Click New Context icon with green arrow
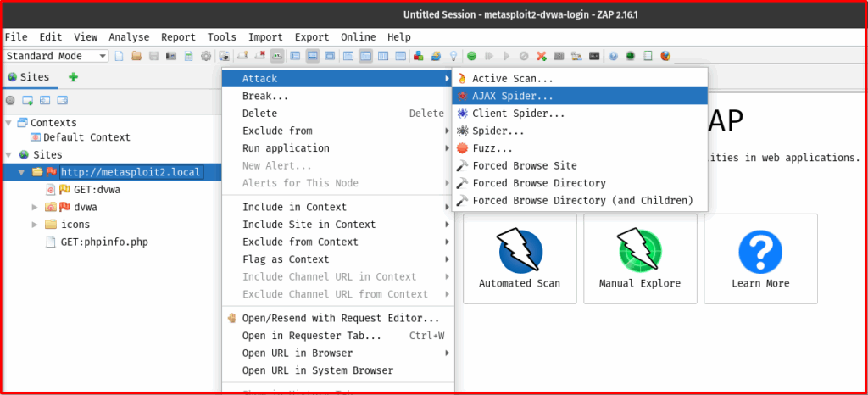The width and height of the screenshot is (868, 395). click(x=28, y=101)
